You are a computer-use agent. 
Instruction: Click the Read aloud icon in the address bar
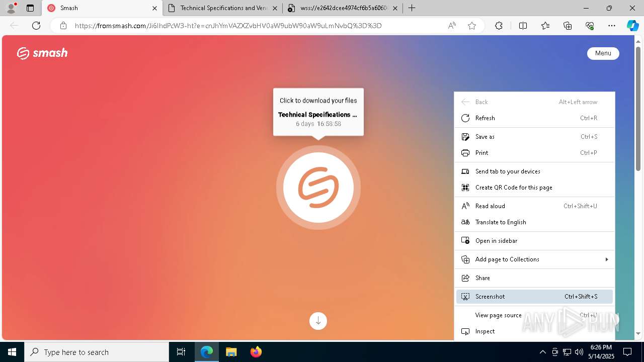(x=452, y=26)
